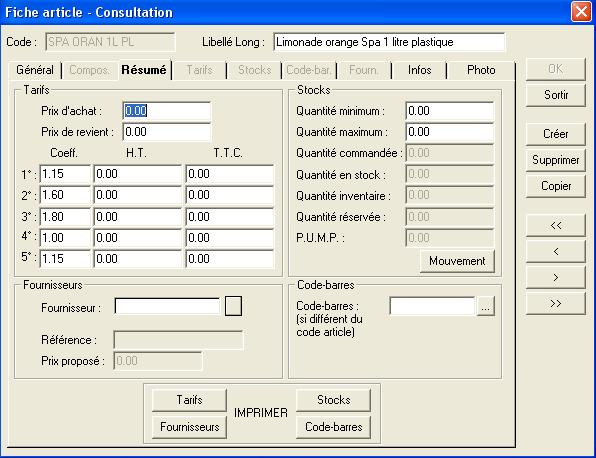
Task: Click the Mouvement button in Stocks
Action: coord(457,261)
